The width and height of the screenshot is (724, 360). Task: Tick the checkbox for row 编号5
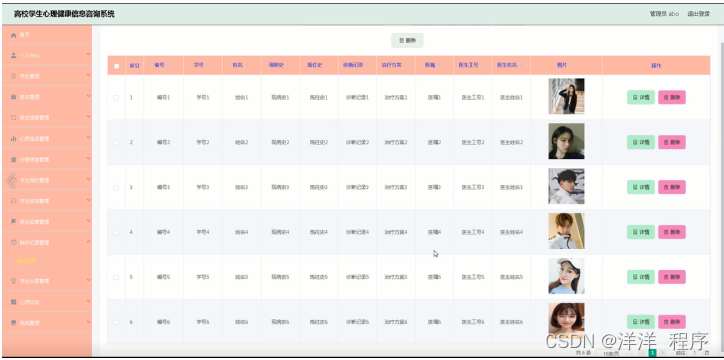pos(116,277)
